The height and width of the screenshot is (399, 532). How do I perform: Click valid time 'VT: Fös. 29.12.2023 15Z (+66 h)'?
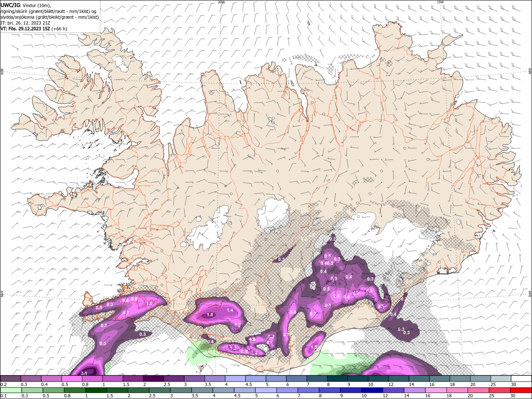[34, 29]
